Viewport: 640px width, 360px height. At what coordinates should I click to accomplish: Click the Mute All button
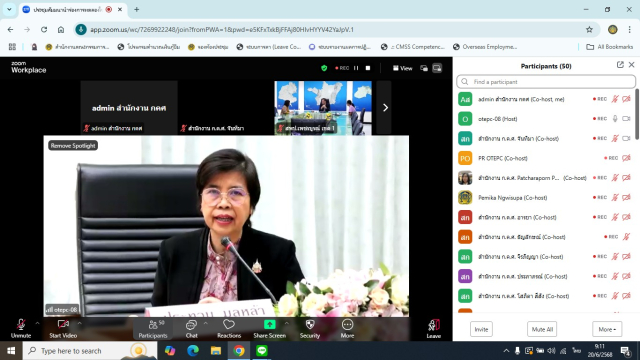pos(542,329)
